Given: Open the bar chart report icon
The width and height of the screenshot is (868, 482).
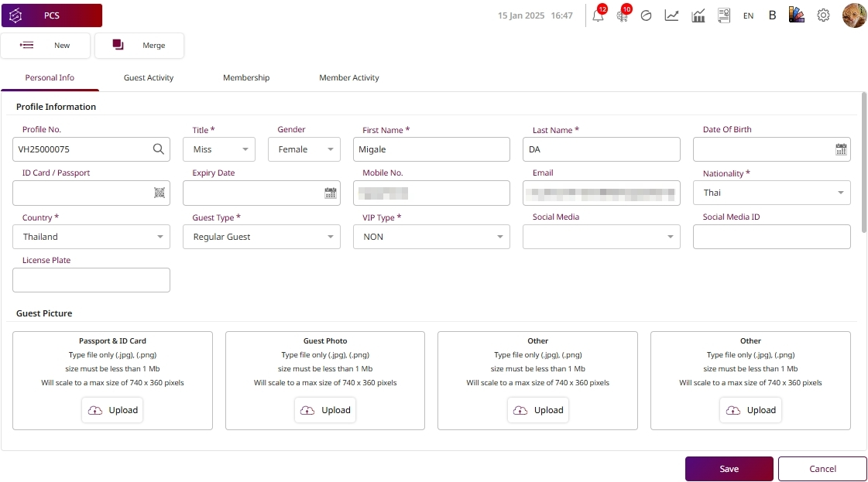Looking at the screenshot, I should pos(698,15).
